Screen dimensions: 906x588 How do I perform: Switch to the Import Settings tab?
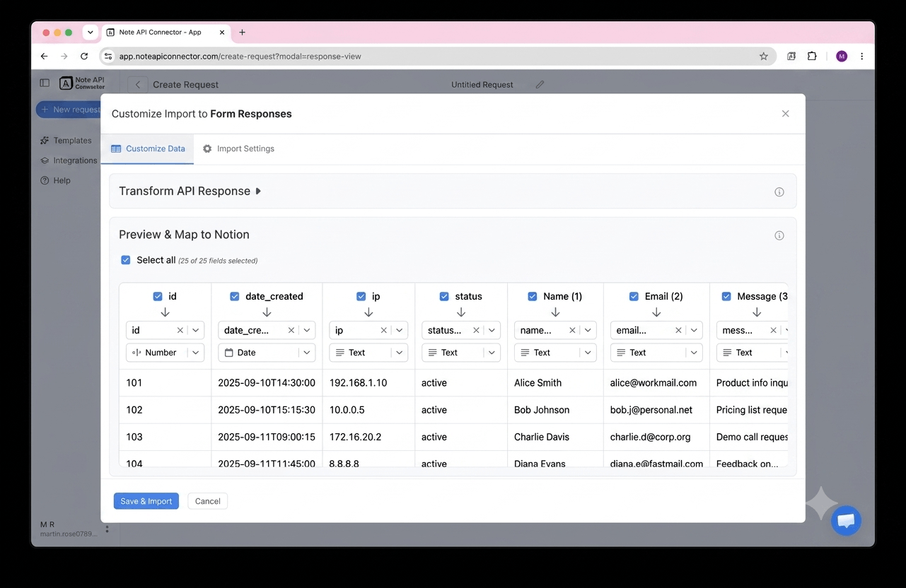(238, 149)
